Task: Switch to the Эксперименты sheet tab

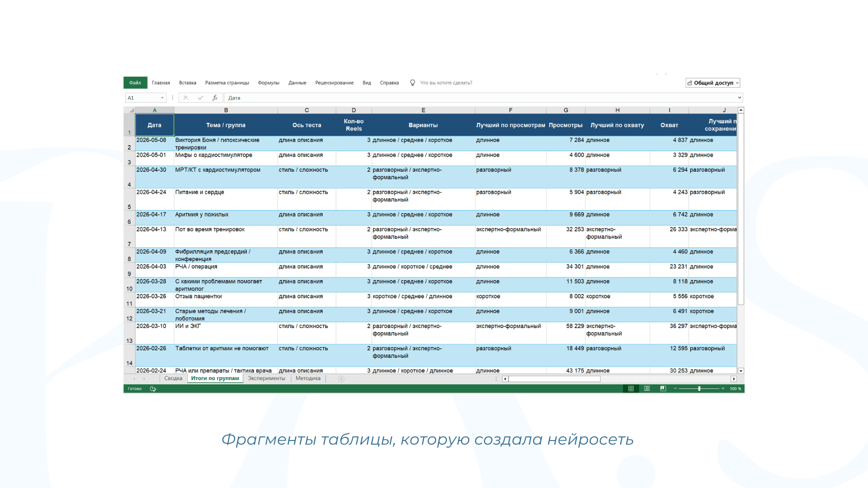Action: point(266,378)
